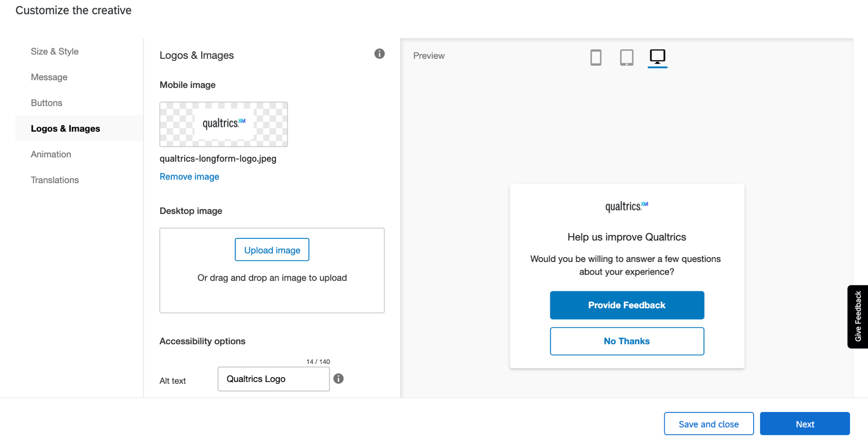The image size is (868, 439).
Task: Switch preview to tablet view
Action: pos(626,57)
